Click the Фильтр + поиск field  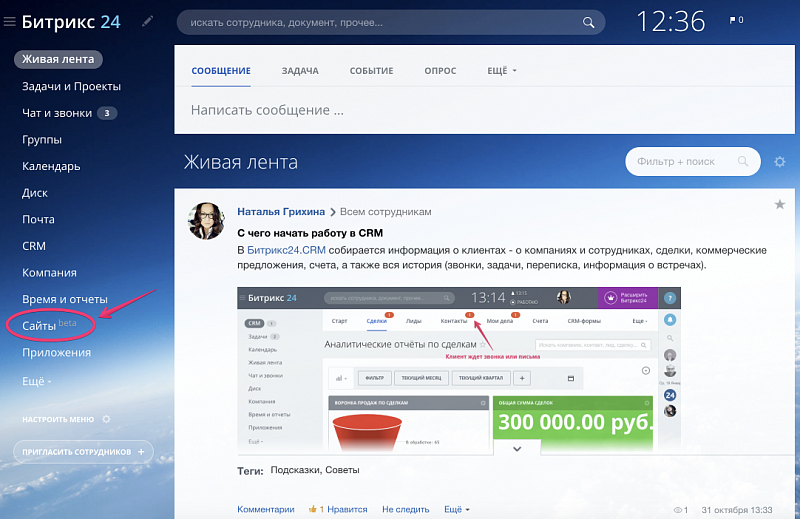coord(693,161)
